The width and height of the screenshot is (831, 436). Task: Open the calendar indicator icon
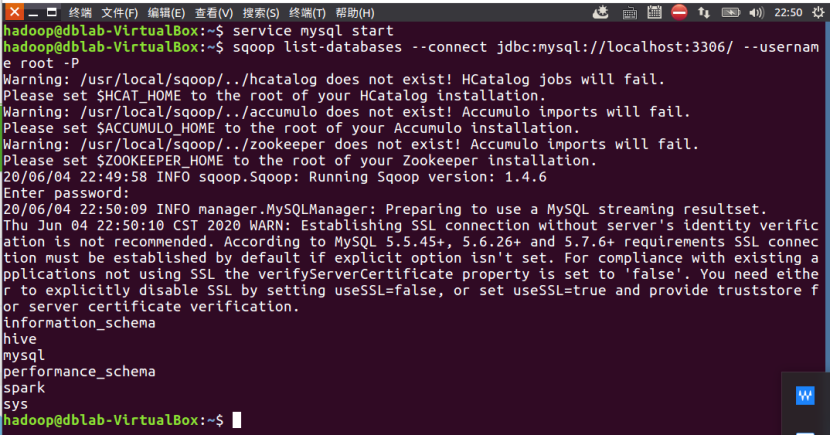pyautogui.click(x=655, y=12)
